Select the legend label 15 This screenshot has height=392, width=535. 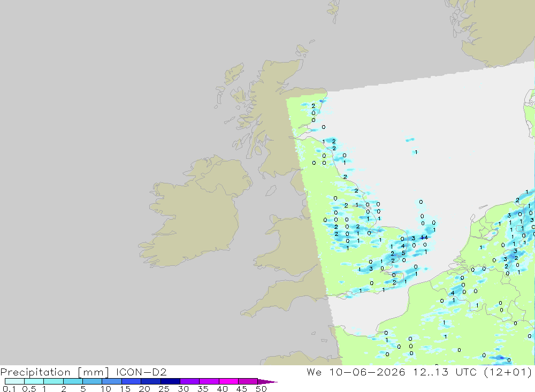coord(125,389)
